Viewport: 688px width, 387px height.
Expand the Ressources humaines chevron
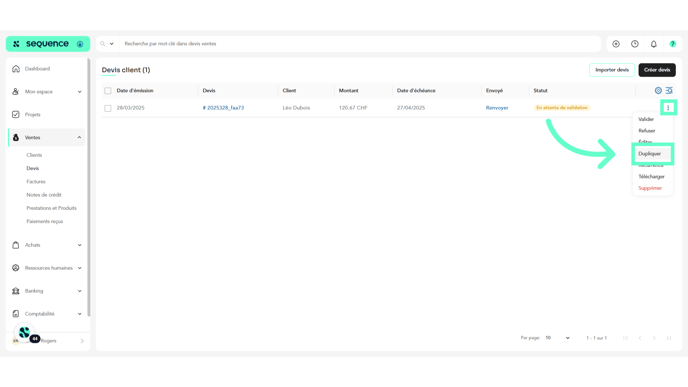79,268
